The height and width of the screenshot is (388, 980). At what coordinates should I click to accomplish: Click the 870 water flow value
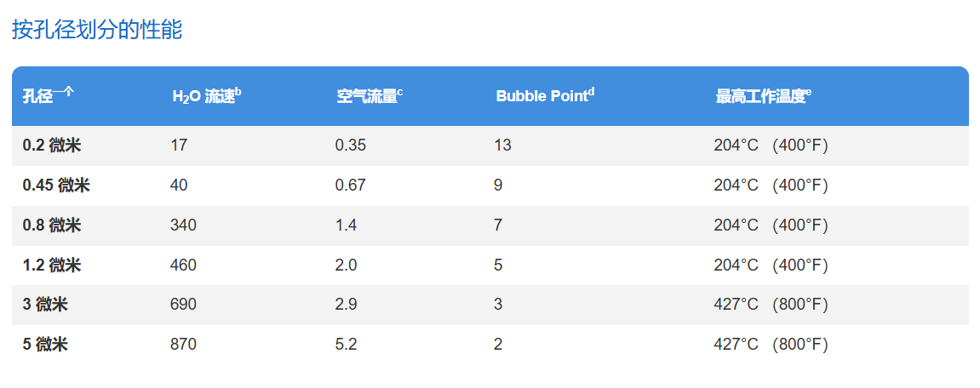tap(183, 345)
